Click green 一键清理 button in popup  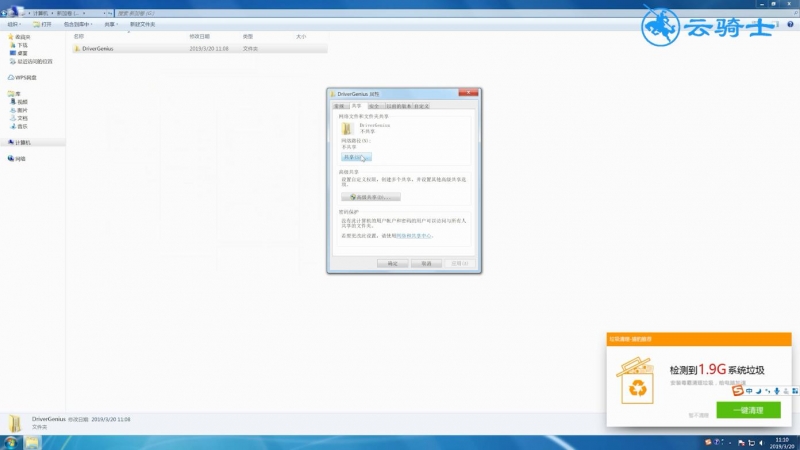click(748, 410)
